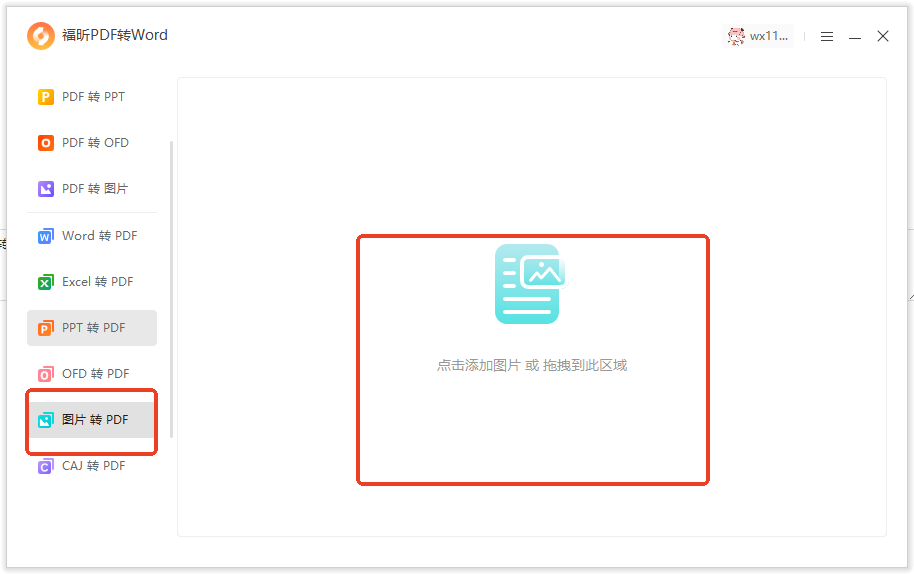914x574 pixels.
Task: Open the wx11 user account profile
Action: pos(769,36)
